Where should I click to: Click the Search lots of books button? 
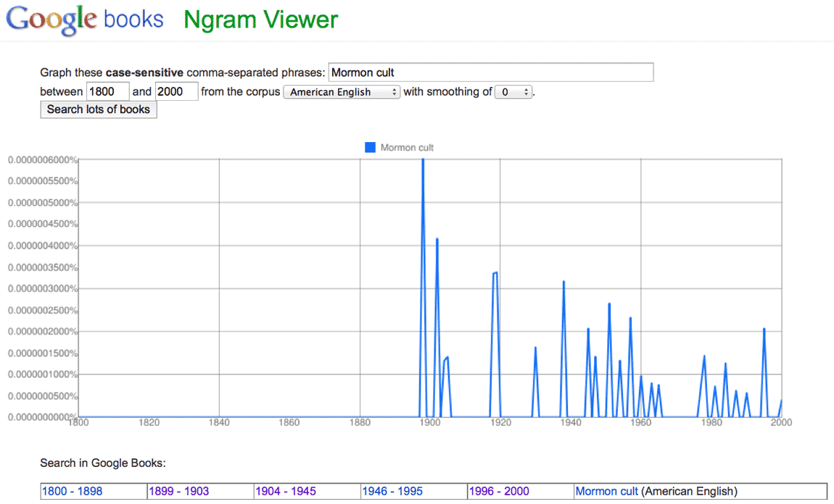click(99, 110)
